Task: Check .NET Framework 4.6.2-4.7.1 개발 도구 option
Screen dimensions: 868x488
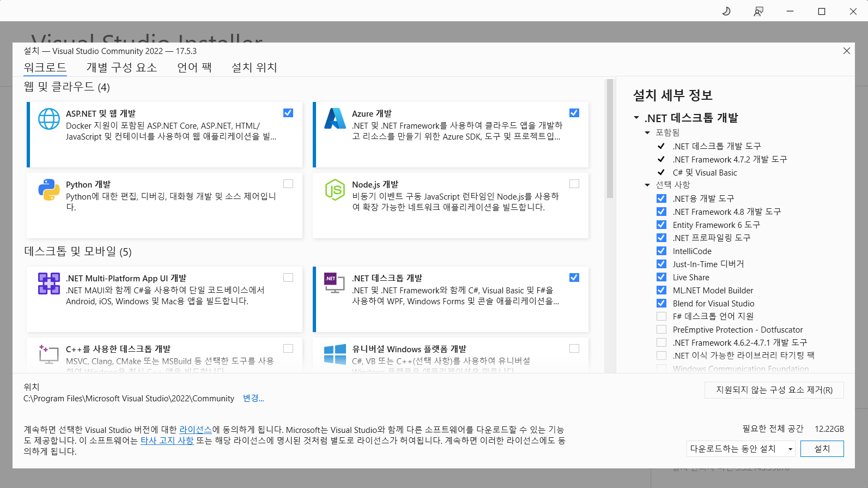Action: pos(661,342)
